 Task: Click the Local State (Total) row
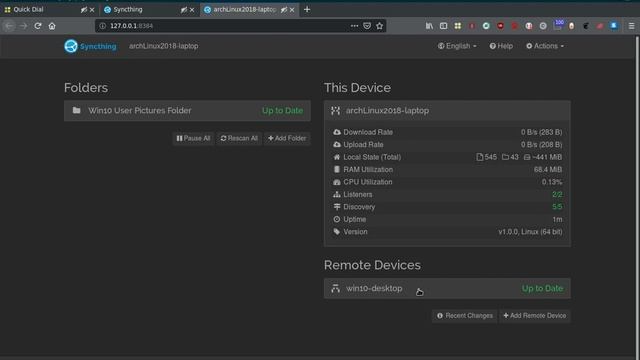[x=447, y=157]
